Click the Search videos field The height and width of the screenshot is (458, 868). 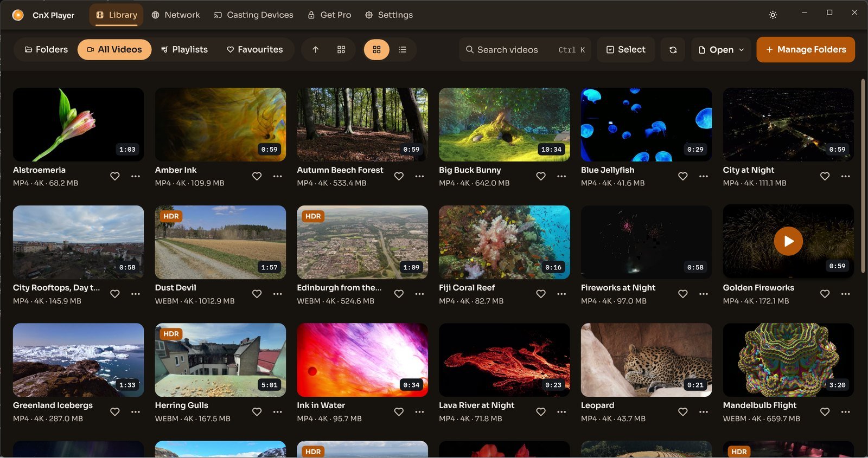click(525, 49)
